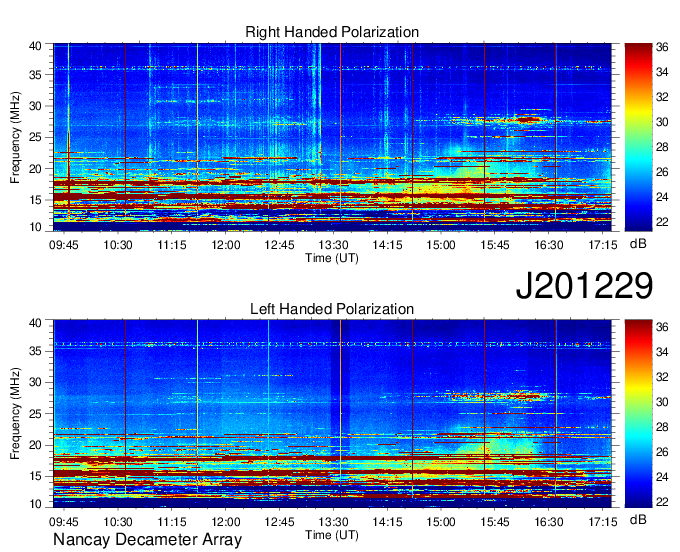Image resolution: width=680 pixels, height=552 pixels.
Task: Click the "12:45" tick on the top time axis
Action: (x=279, y=245)
